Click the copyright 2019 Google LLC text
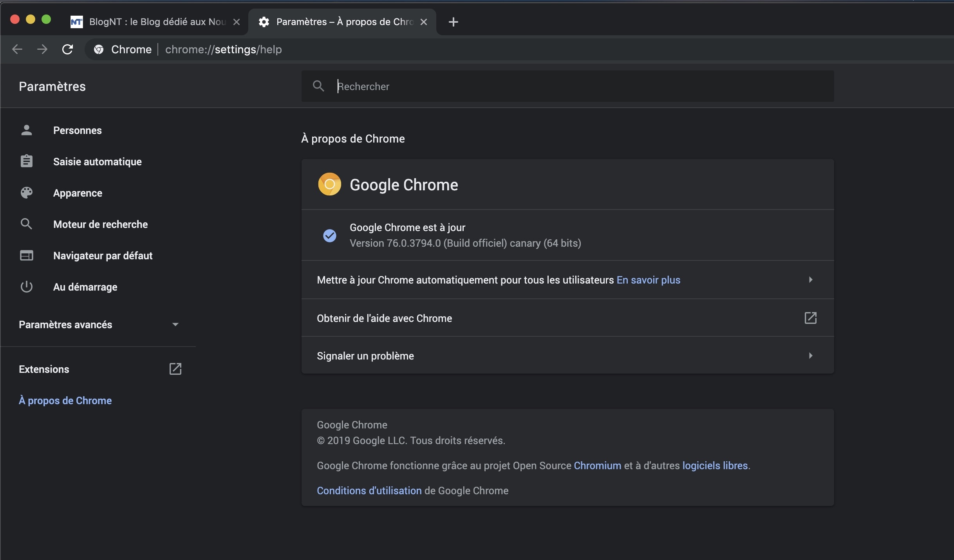 click(411, 441)
